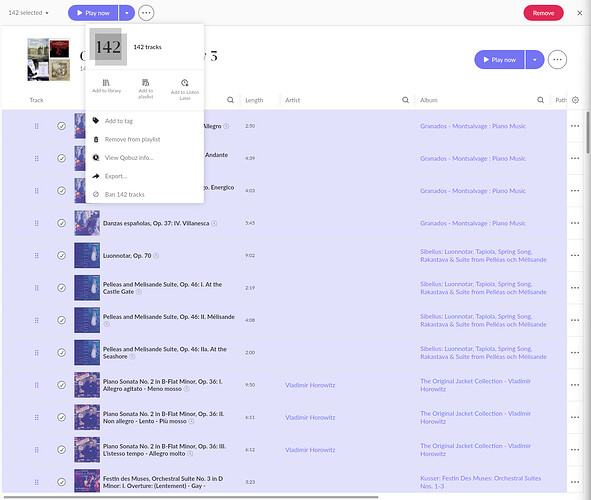Open three-dots menu for Luonnotar, Op. 70 row

click(575, 255)
